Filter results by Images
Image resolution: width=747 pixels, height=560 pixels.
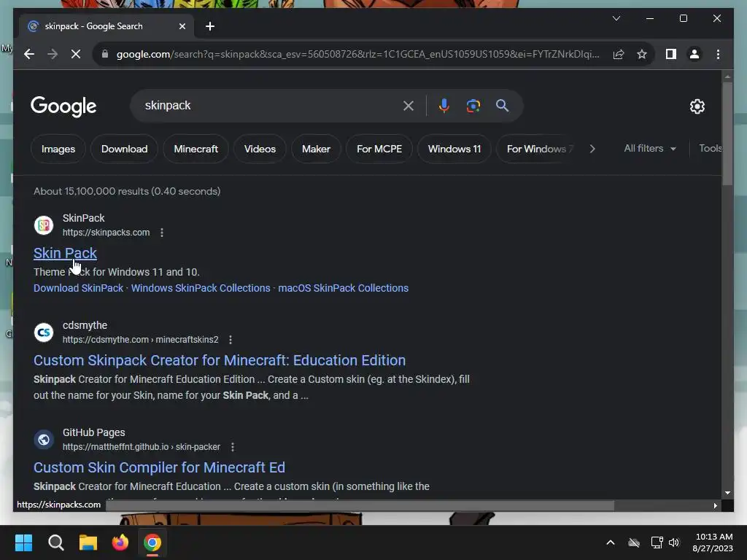click(x=58, y=149)
